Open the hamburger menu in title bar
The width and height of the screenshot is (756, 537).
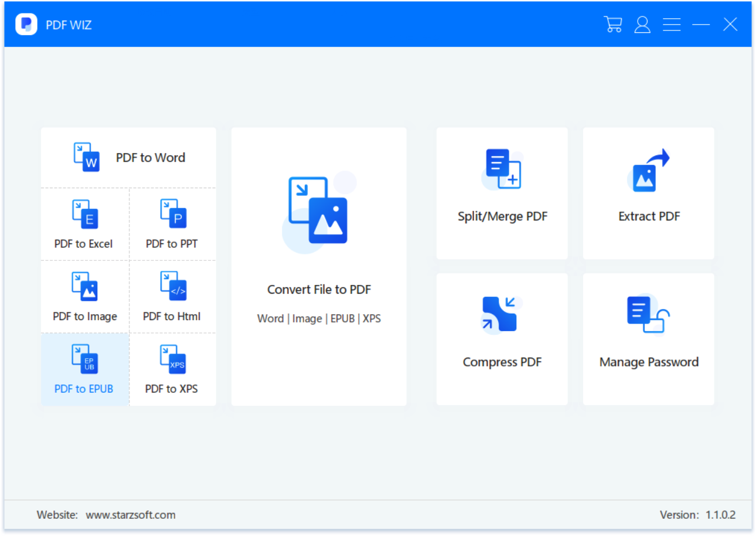672,24
